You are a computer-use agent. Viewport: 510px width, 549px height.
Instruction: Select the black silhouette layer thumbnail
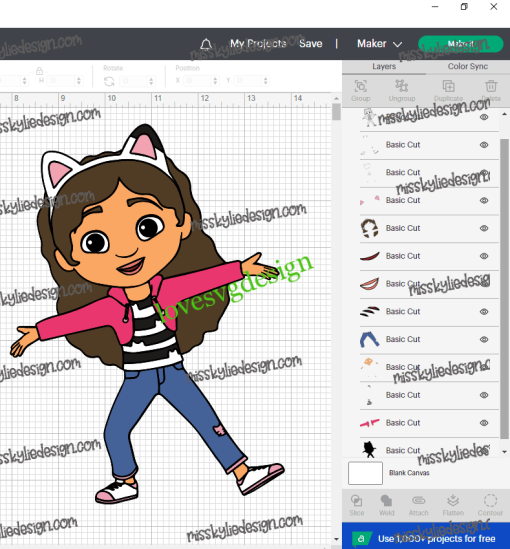pos(369,450)
